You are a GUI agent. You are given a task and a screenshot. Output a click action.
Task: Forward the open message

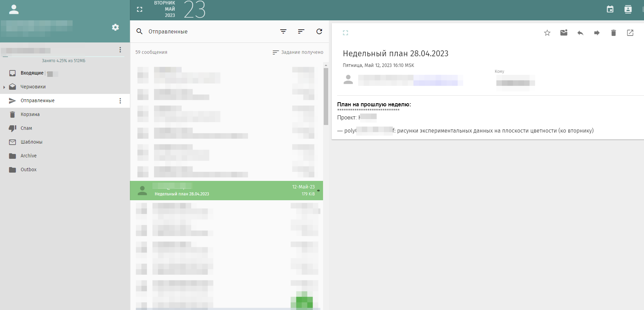[x=597, y=33]
